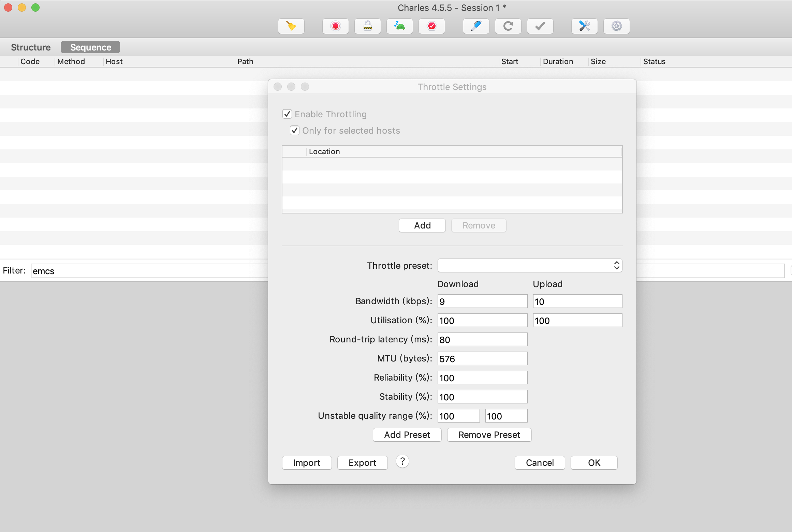Confirm Throttle Settings with OK
The width and height of the screenshot is (792, 532).
coord(594,463)
